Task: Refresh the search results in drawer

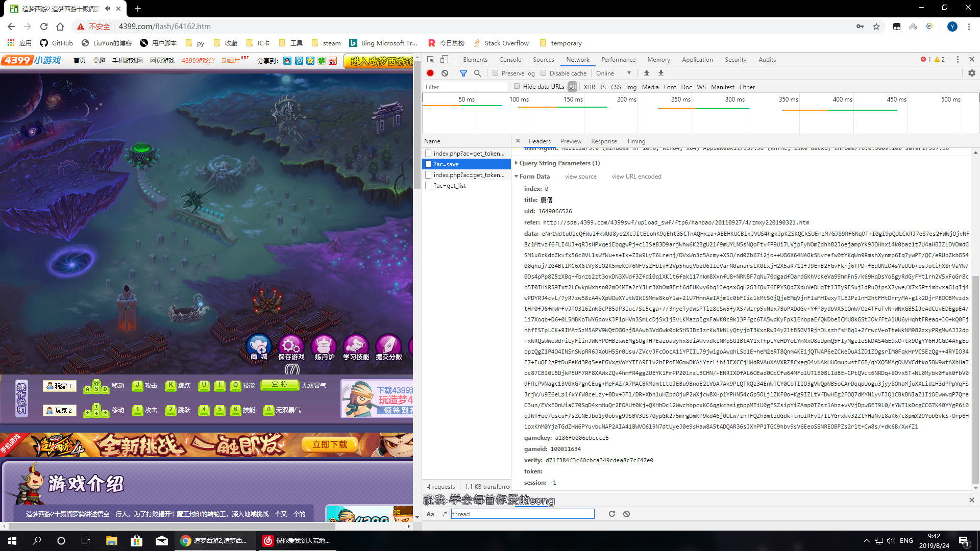Action: [612, 514]
